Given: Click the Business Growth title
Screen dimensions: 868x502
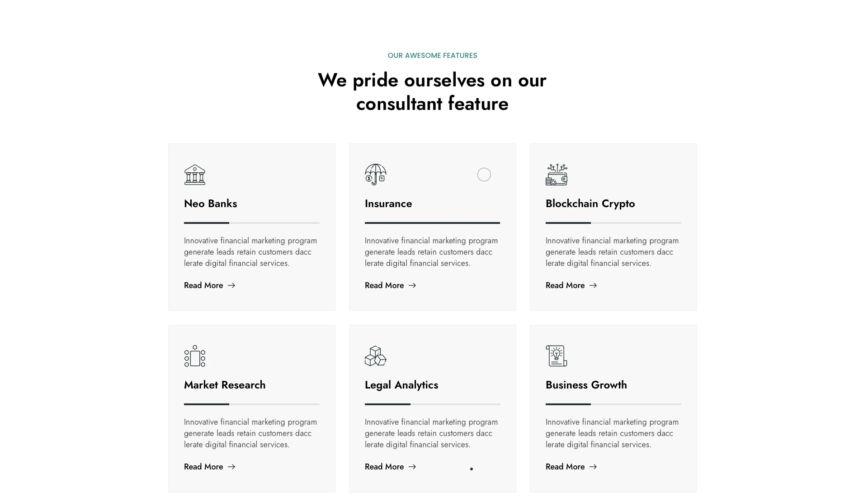Looking at the screenshot, I should tap(586, 385).
